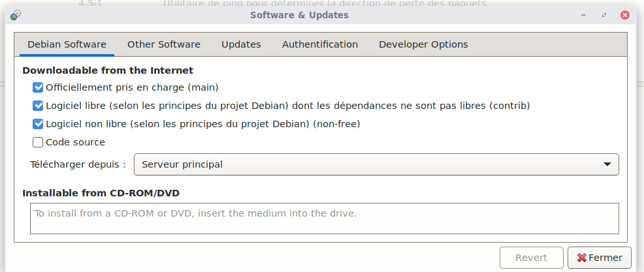Minimize the Software & Updates window
Image resolution: width=644 pixels, height=272 pixels.
click(586, 15)
